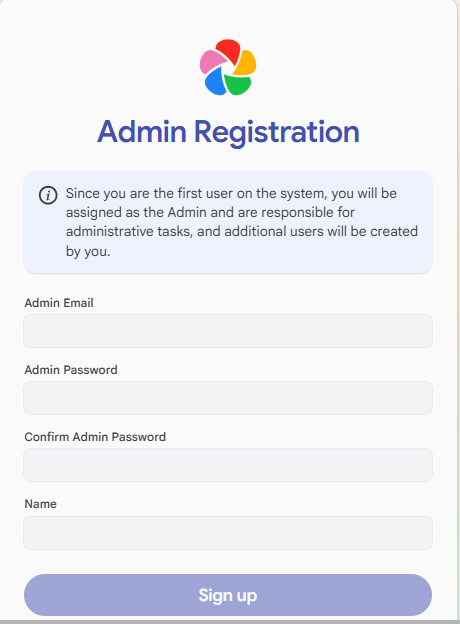Focus the Confirm Admin Password input field
Image resolution: width=460 pixels, height=624 pixels.
click(x=228, y=465)
